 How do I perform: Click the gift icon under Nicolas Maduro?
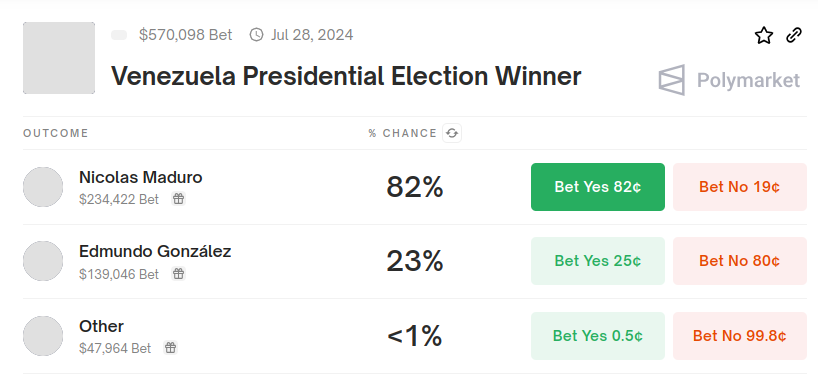[x=178, y=199]
